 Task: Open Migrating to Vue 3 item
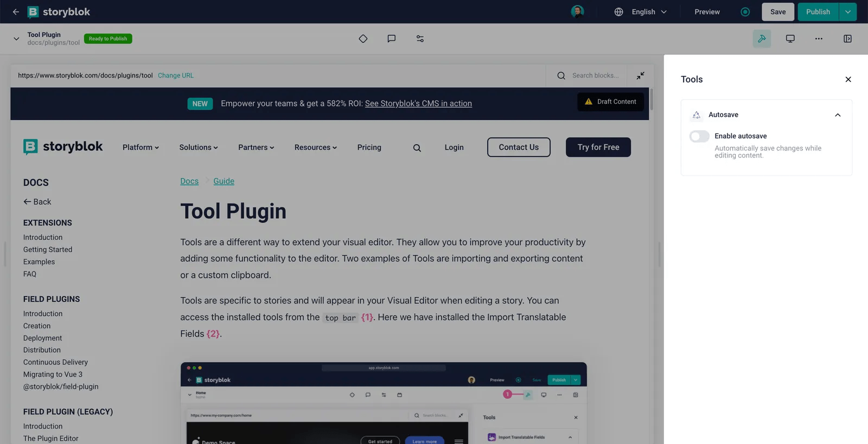click(53, 375)
